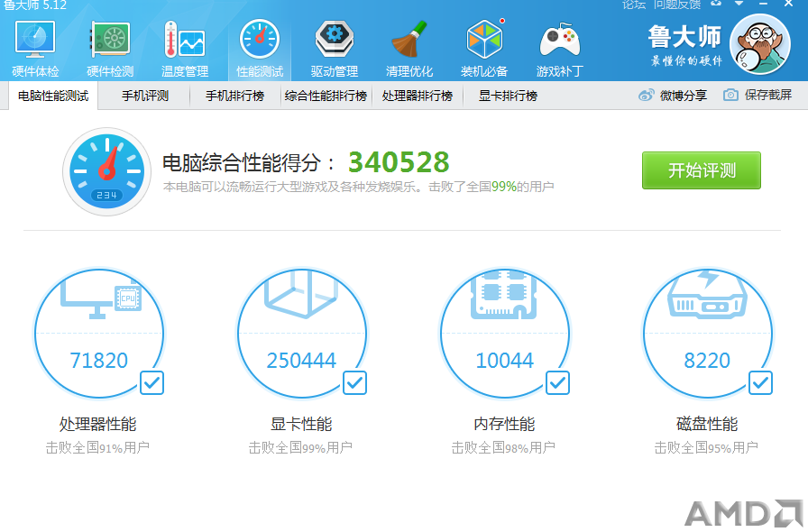Open the 问题反馈 feedback link
This screenshot has height=532, width=808.
coord(677,5)
